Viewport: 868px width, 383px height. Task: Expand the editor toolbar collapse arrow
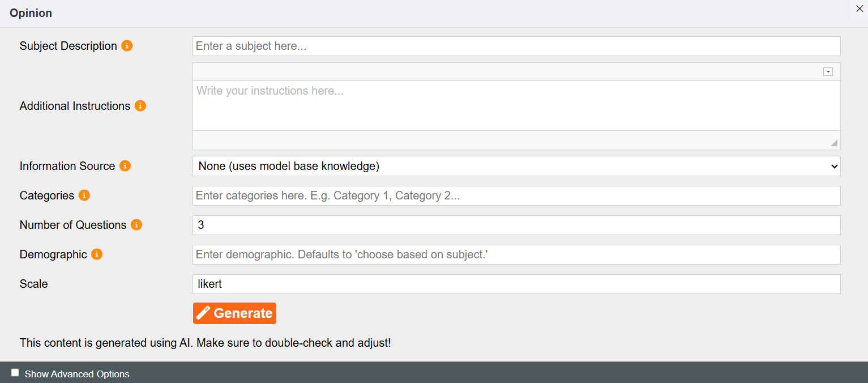[x=828, y=72]
